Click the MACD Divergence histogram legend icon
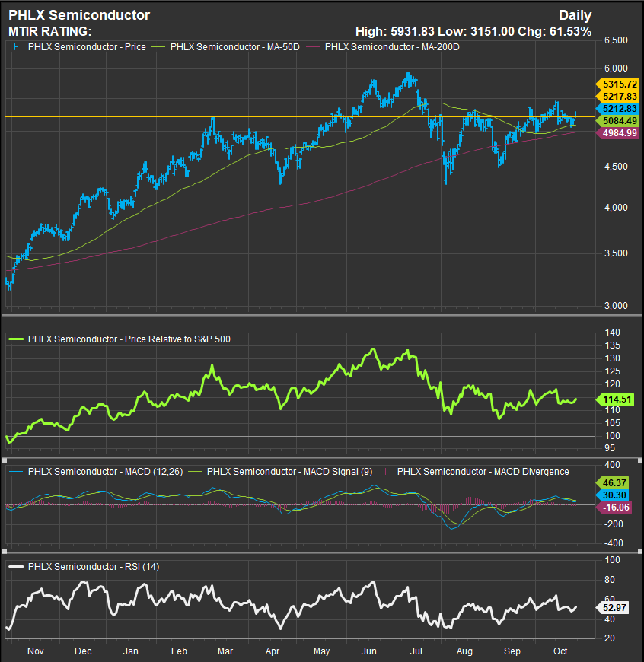Screen dimensions: 644x662 [x=385, y=472]
